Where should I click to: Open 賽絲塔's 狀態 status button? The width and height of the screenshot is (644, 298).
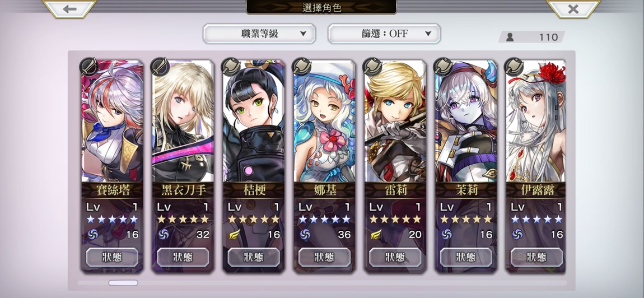pyautogui.click(x=111, y=257)
